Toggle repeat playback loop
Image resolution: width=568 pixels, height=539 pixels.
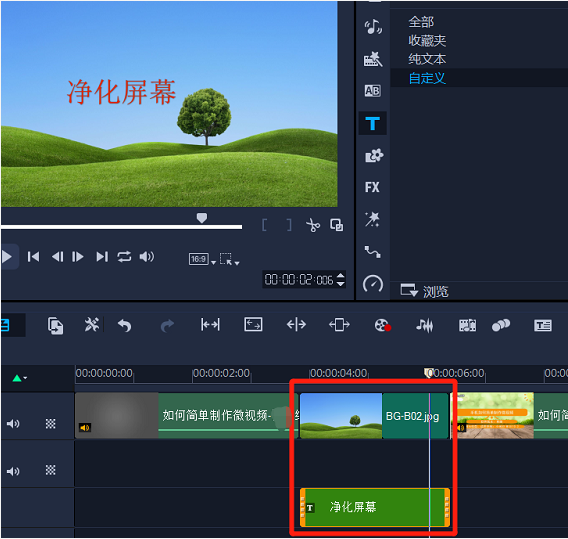tap(124, 257)
